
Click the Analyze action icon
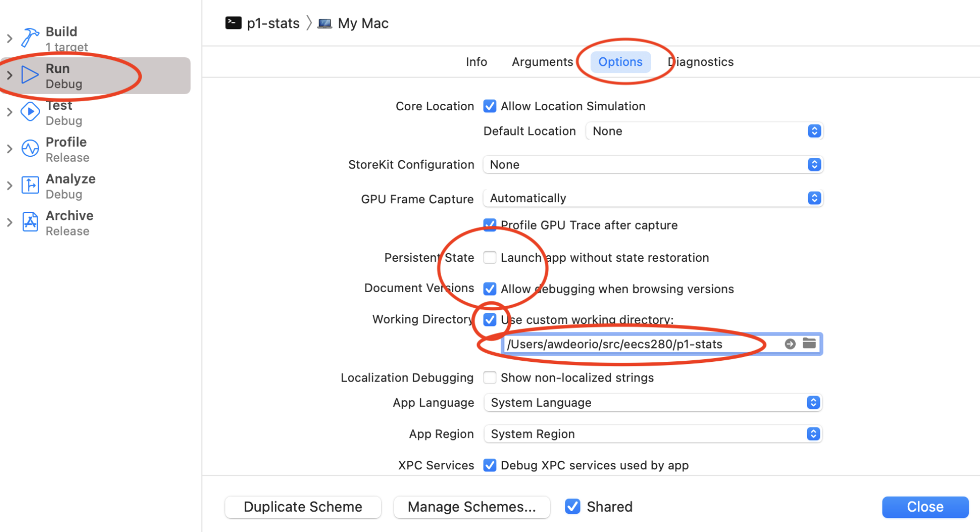coord(30,185)
